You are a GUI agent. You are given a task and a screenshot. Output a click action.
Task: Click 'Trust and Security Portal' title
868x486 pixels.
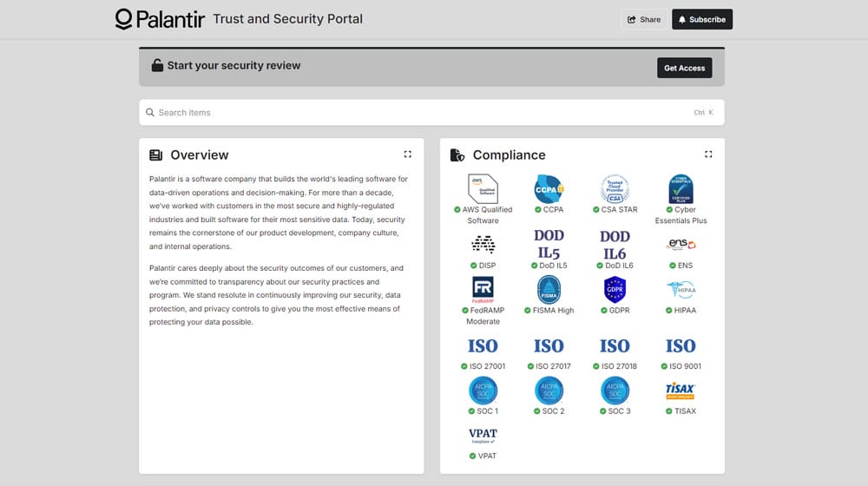[287, 19]
